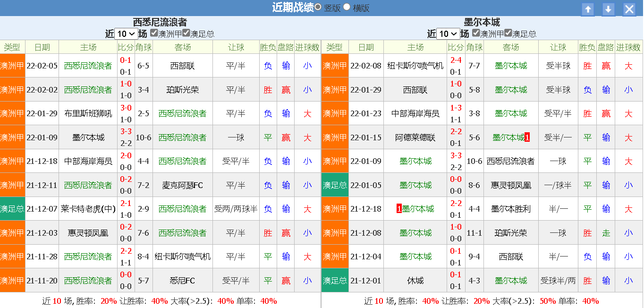Click 近期战绩 title text
This screenshot has height=308, width=644.
[293, 8]
